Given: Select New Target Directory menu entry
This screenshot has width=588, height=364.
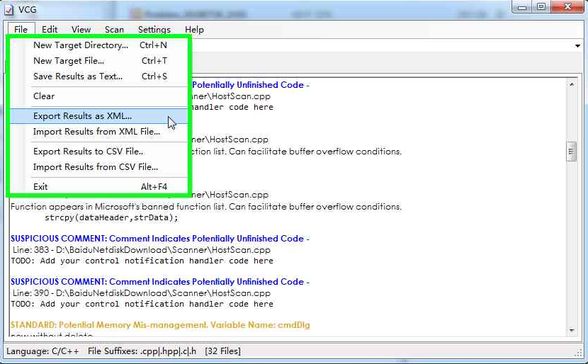Looking at the screenshot, I should click(81, 45).
